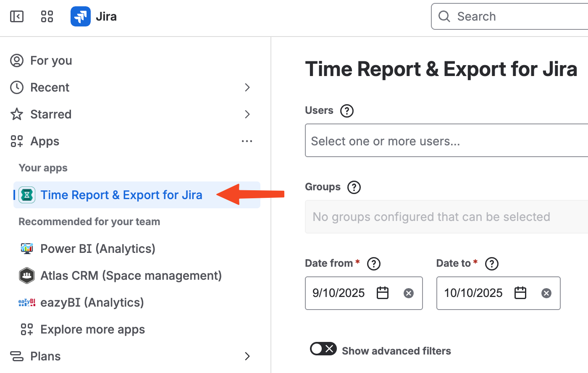Click the help icon next to Groups

(354, 187)
